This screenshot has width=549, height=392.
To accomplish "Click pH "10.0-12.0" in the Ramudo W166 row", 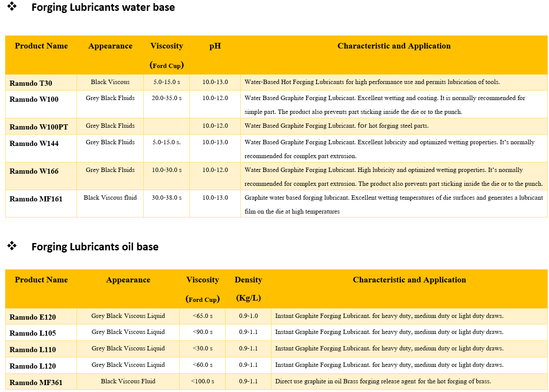I will [215, 170].
